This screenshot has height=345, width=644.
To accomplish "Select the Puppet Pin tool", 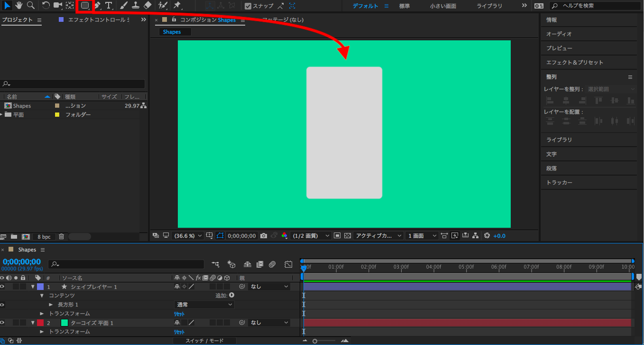I will point(177,6).
